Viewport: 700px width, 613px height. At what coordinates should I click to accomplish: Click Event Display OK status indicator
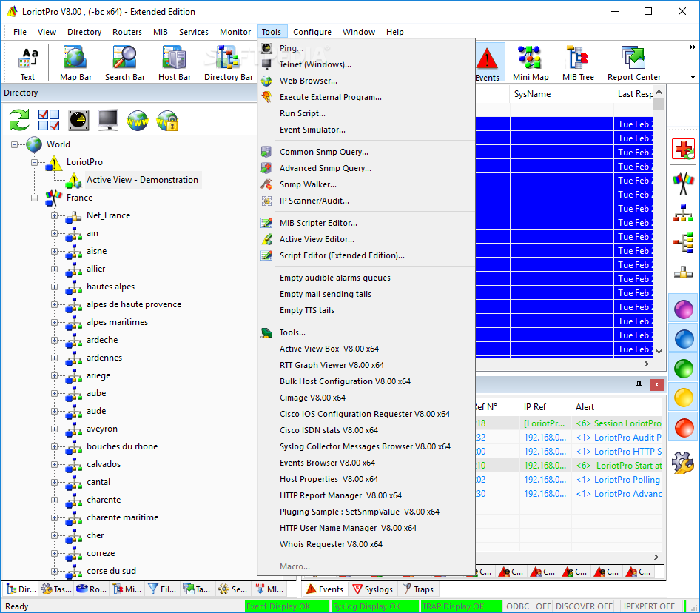(286, 606)
